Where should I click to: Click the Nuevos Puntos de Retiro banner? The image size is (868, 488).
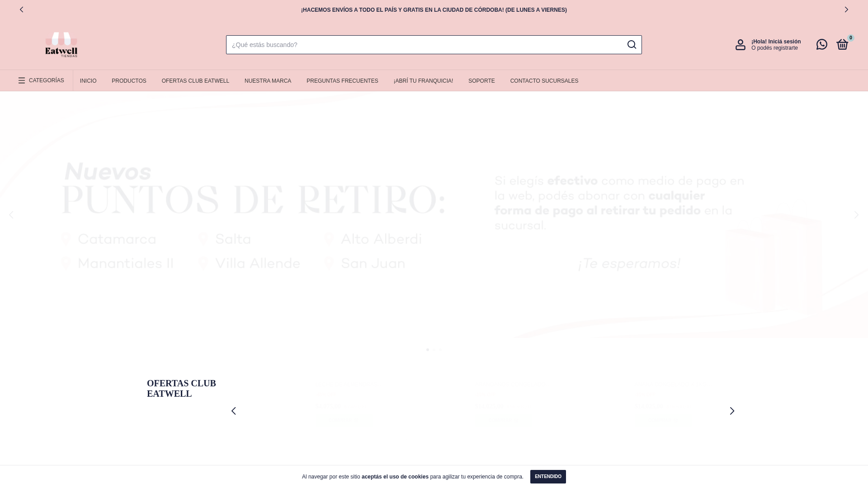(x=434, y=215)
